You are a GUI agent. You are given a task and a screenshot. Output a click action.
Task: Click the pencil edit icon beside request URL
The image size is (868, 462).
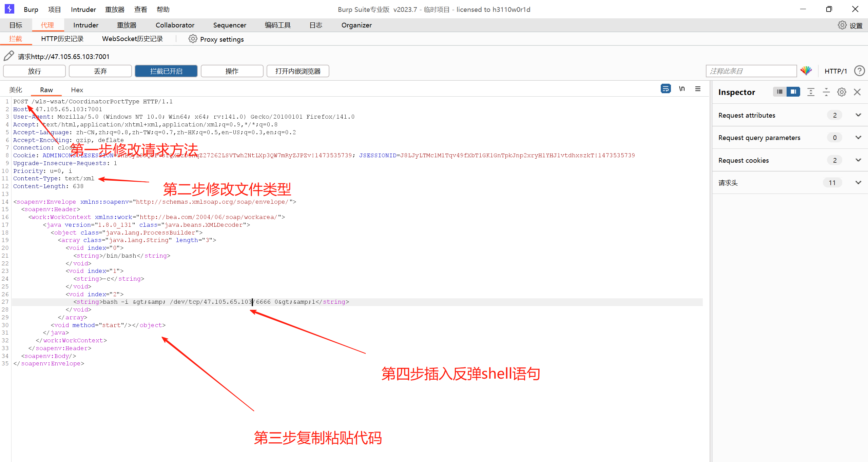pyautogui.click(x=9, y=56)
